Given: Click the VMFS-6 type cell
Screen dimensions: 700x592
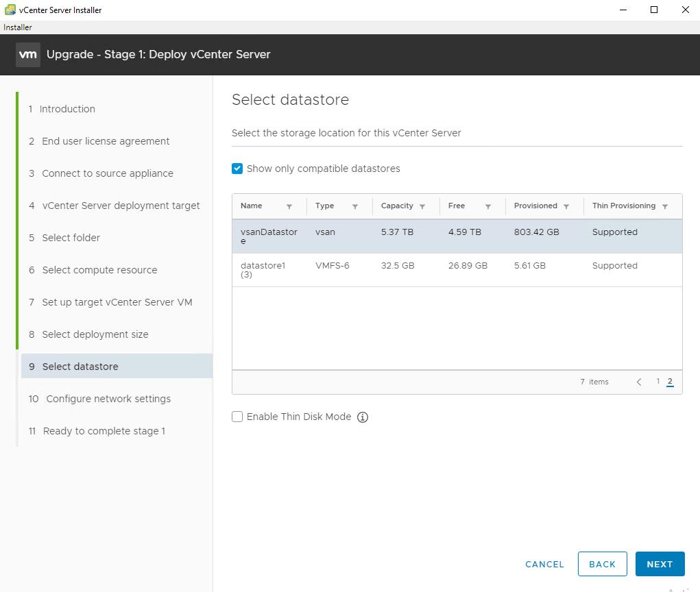Looking at the screenshot, I should (x=332, y=265).
